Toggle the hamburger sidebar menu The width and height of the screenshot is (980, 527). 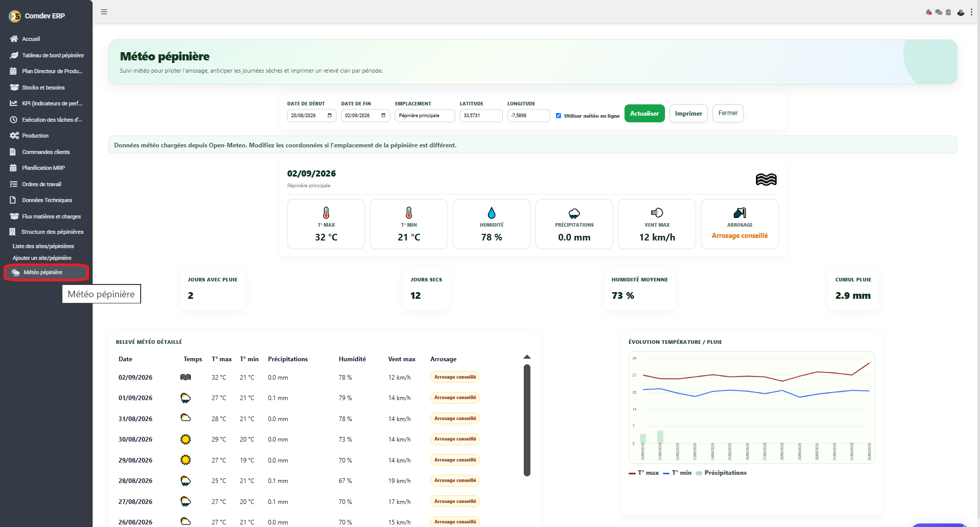(104, 12)
